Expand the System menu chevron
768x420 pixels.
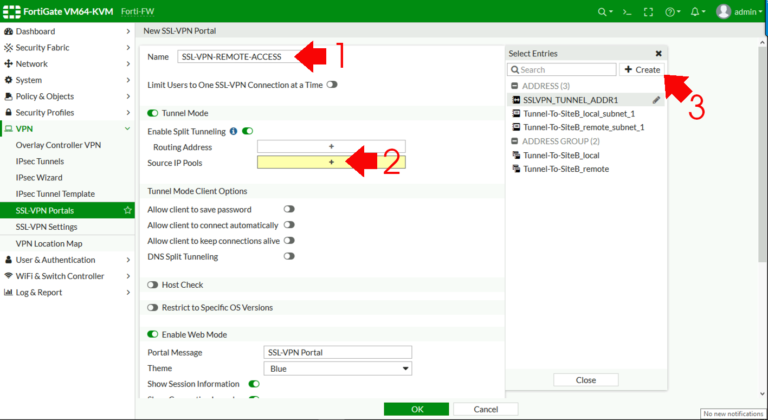(128, 80)
